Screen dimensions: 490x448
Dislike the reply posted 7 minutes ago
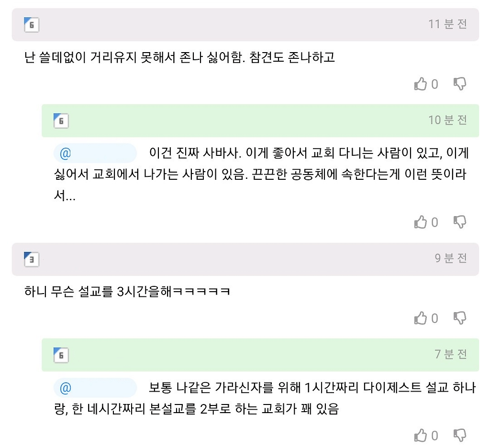pos(460,435)
